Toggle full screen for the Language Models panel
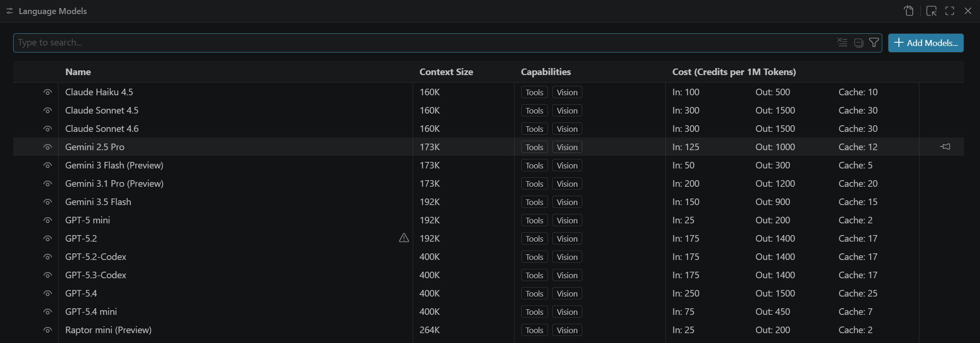 tap(949, 11)
